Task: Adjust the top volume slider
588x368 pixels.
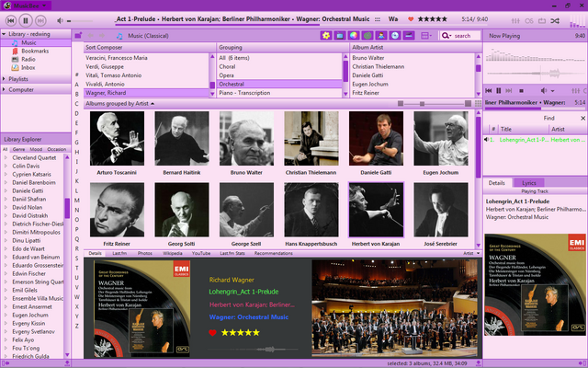Action: (x=80, y=21)
